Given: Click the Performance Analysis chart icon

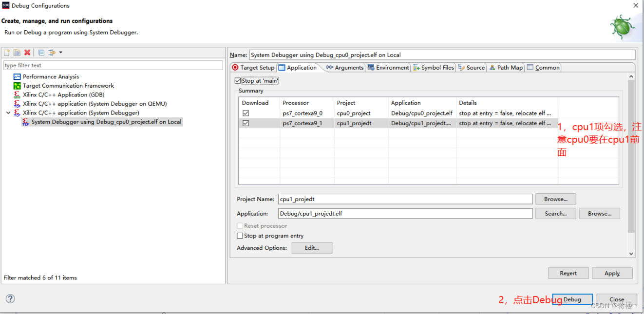Looking at the screenshot, I should pyautogui.click(x=18, y=76).
